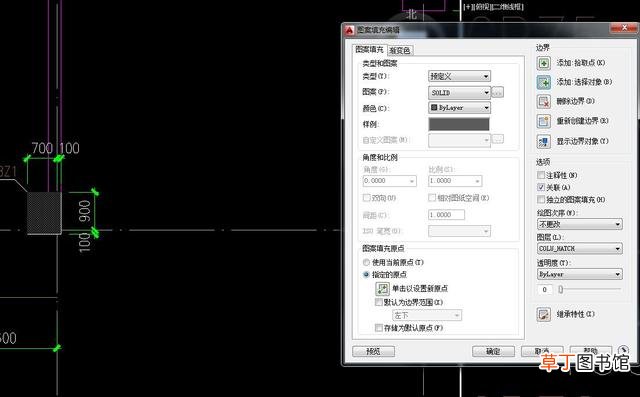The image size is (640, 397).
Task: Open the boundary extents position dropdown showing 左下
Action: [427, 315]
